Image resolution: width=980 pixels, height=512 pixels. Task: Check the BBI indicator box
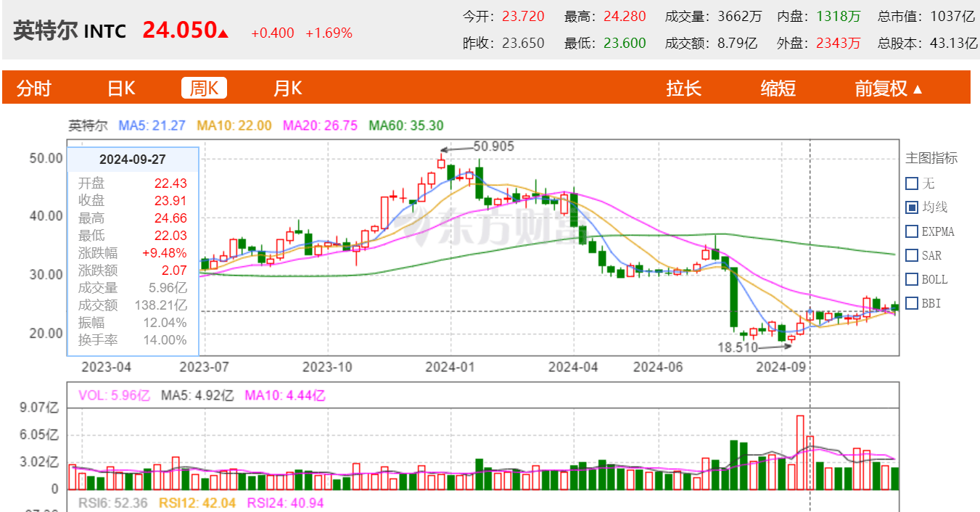pos(912,303)
